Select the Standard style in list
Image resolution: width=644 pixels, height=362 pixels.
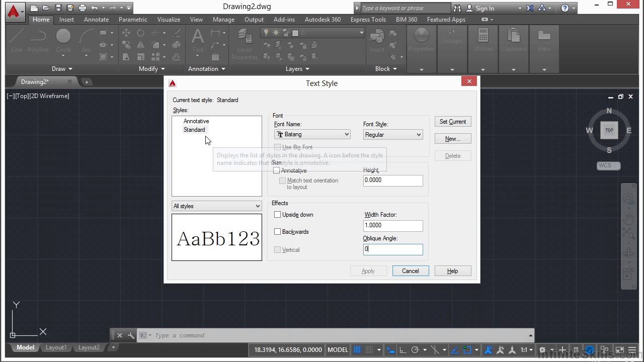tap(194, 130)
